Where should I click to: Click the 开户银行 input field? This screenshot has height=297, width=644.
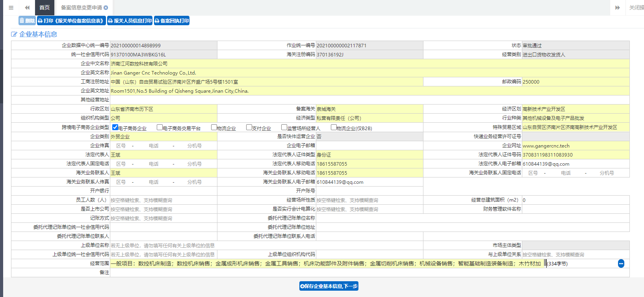coord(163,191)
